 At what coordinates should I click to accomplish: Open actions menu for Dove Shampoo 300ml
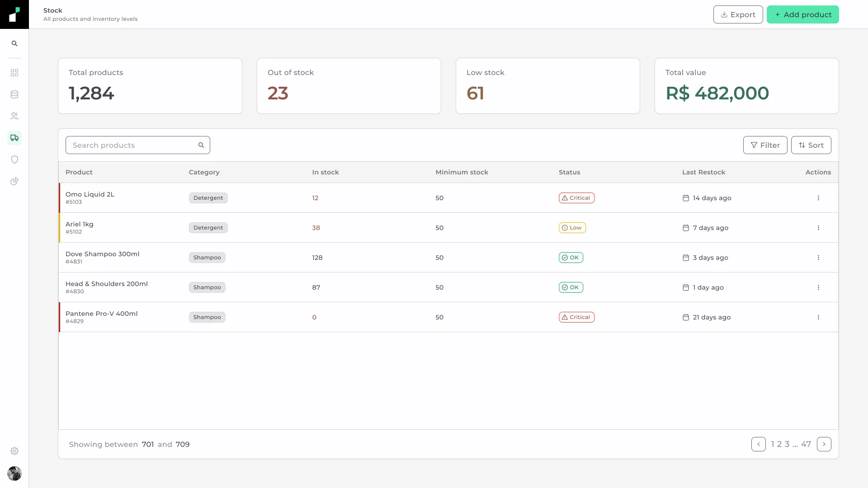(818, 258)
